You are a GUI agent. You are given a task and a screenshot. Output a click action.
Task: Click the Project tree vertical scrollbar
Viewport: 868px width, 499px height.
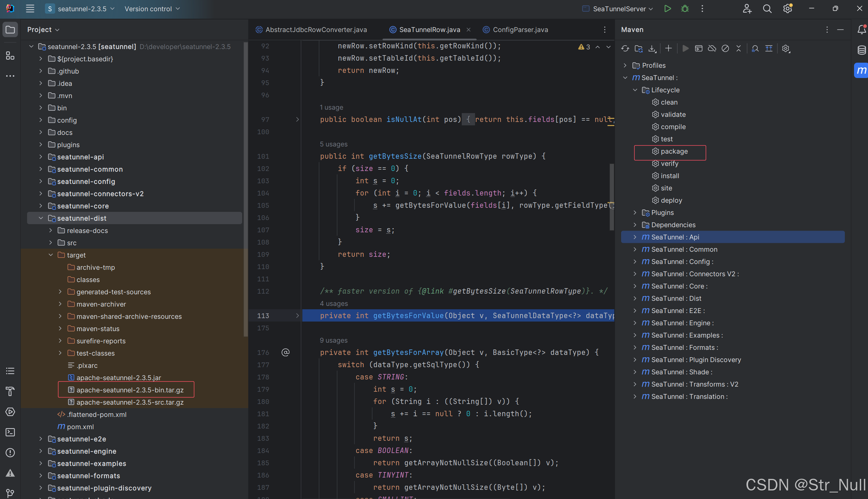[245, 189]
